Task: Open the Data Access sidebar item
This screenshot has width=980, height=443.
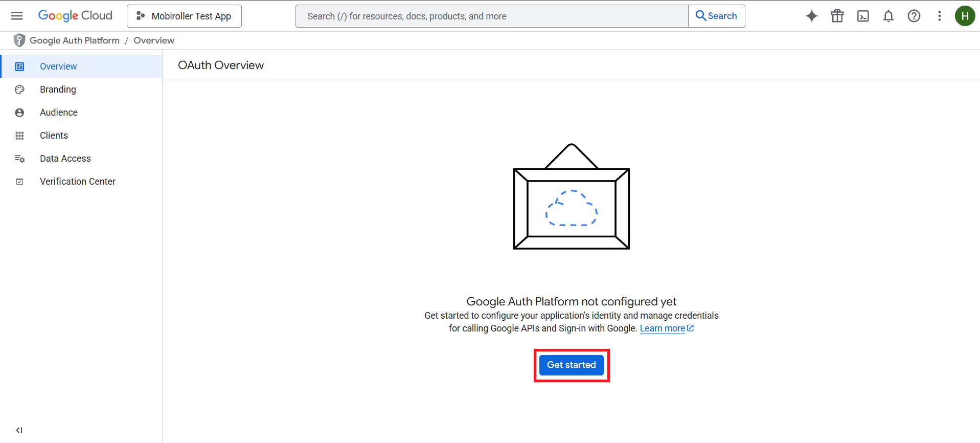Action: [x=81, y=159]
